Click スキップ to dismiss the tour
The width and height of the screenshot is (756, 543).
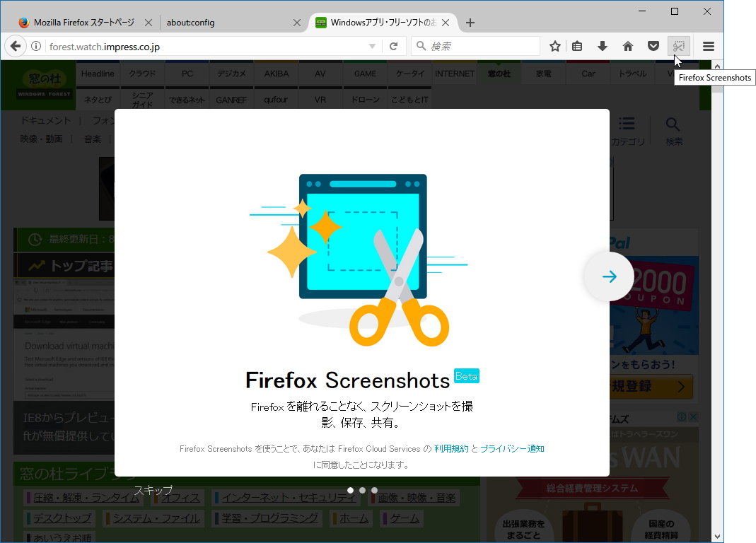point(153,489)
